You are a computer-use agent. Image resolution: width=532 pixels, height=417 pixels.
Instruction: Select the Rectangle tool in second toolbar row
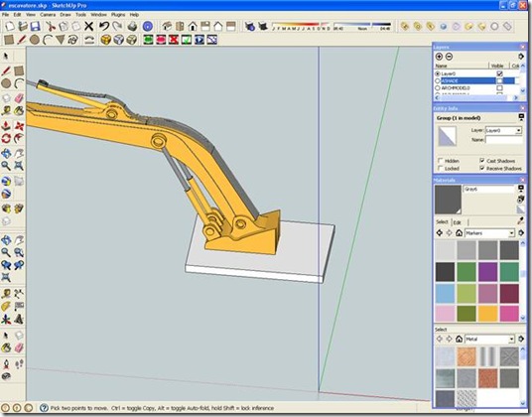9,40
